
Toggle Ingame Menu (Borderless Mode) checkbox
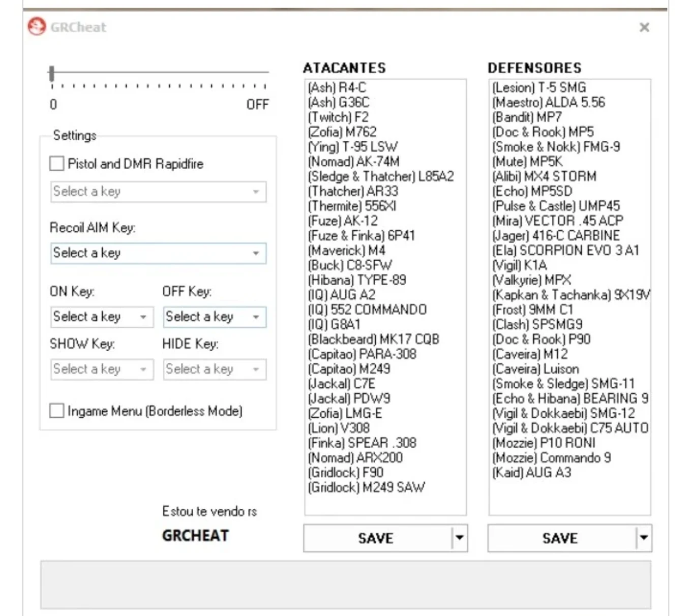click(57, 411)
